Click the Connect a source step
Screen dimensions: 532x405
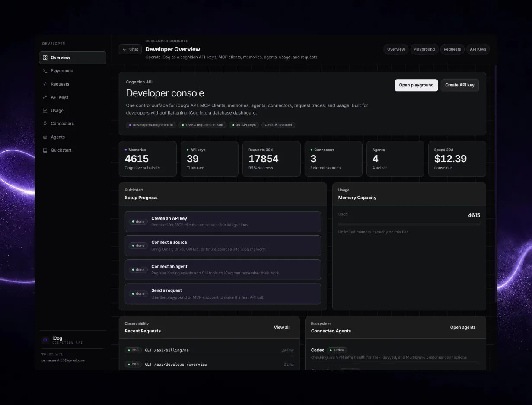(x=223, y=246)
